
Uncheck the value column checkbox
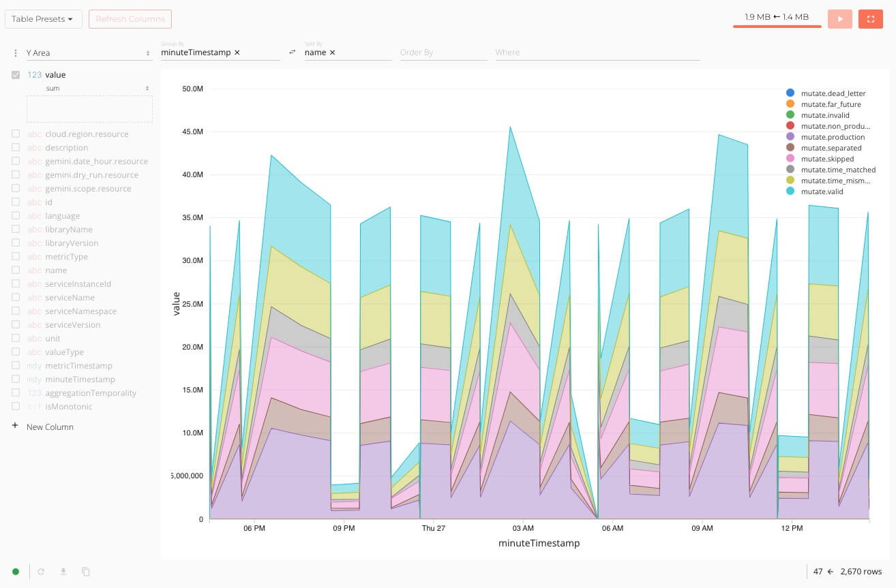click(16, 75)
